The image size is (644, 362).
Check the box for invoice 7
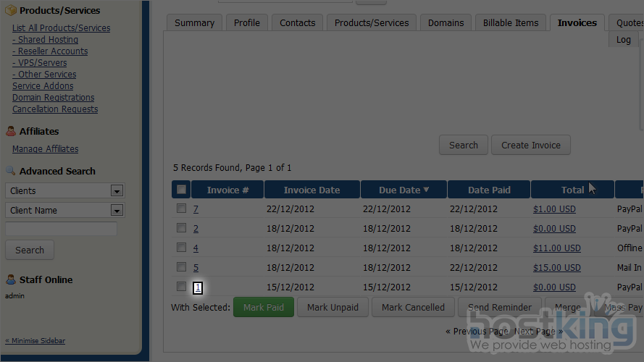tap(181, 209)
